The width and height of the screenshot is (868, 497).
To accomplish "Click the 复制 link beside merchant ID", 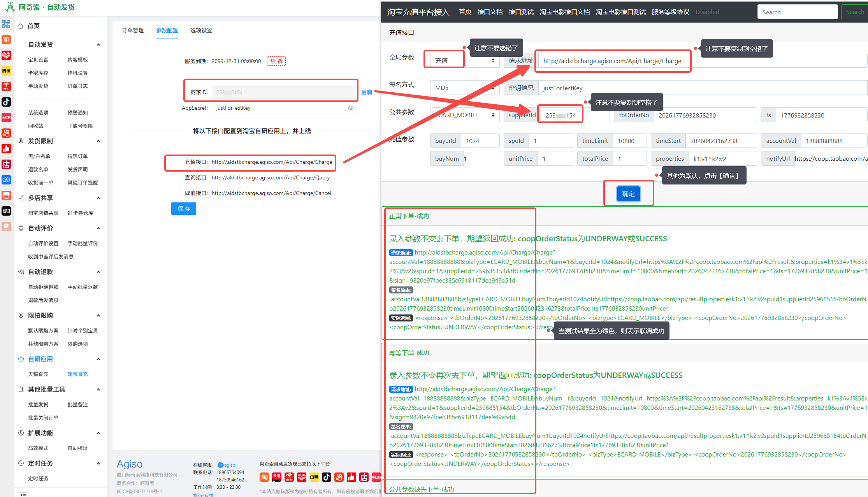I will pyautogui.click(x=366, y=92).
